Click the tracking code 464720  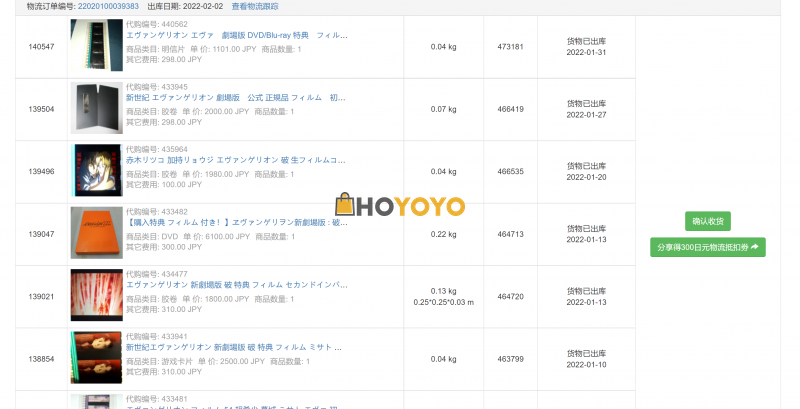point(510,296)
